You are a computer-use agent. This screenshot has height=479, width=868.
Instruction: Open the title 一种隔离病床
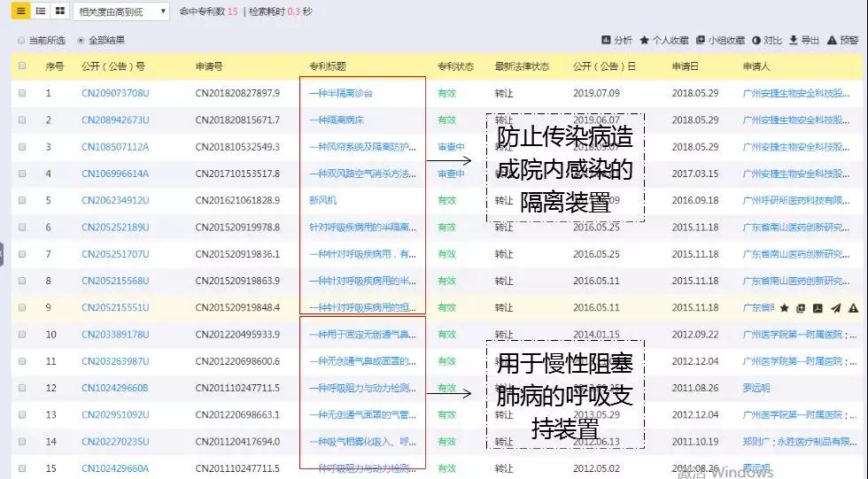tap(337, 120)
